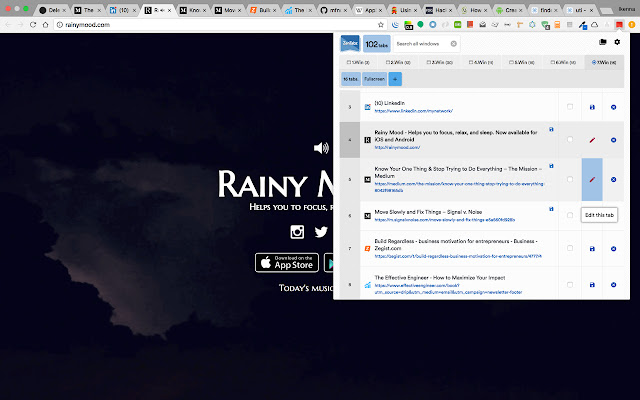Click saved indicator on Move Slowly row

[551, 209]
